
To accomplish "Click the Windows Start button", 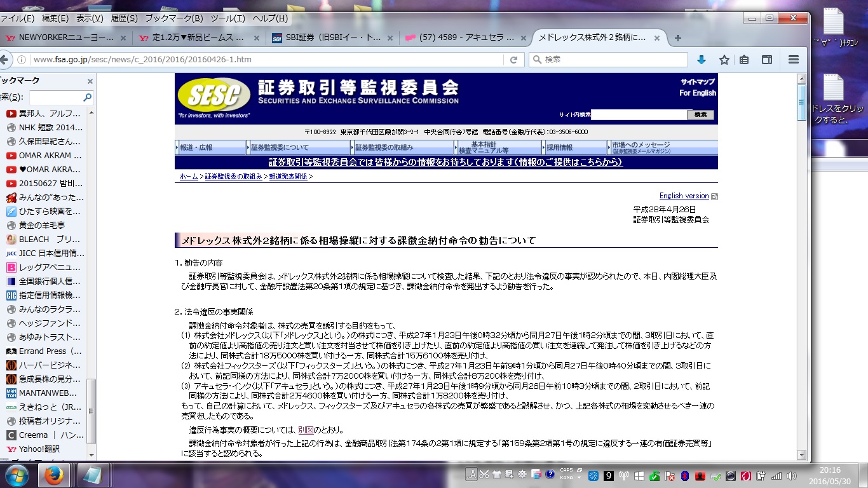I will [16, 475].
